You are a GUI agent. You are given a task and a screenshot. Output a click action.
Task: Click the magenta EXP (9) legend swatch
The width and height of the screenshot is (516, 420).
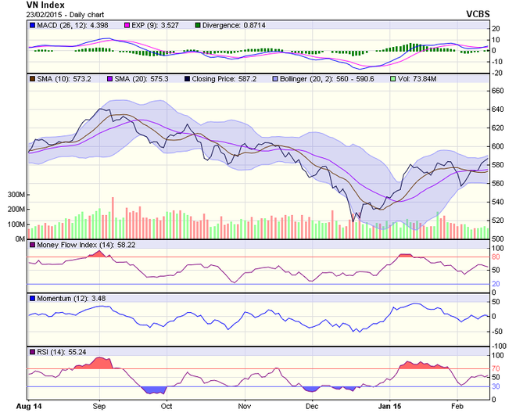pyautogui.click(x=107, y=26)
